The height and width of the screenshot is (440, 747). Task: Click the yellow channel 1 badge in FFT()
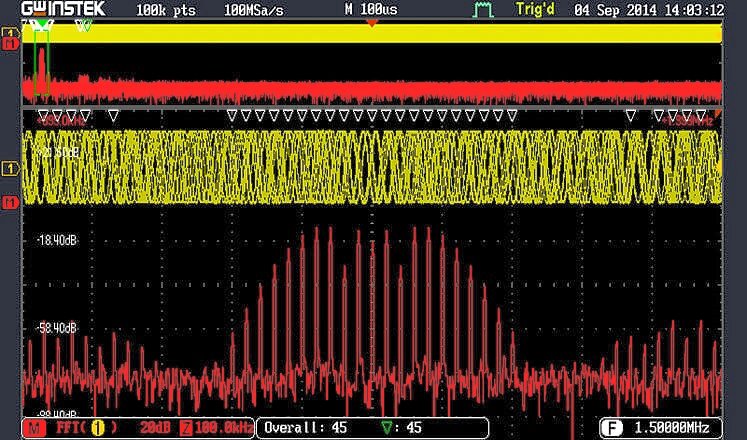click(x=98, y=428)
